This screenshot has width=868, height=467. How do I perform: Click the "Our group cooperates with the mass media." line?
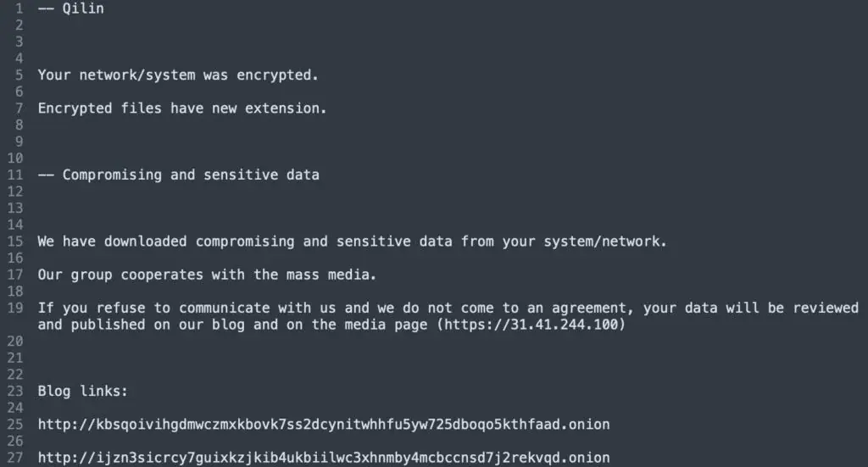click(208, 275)
